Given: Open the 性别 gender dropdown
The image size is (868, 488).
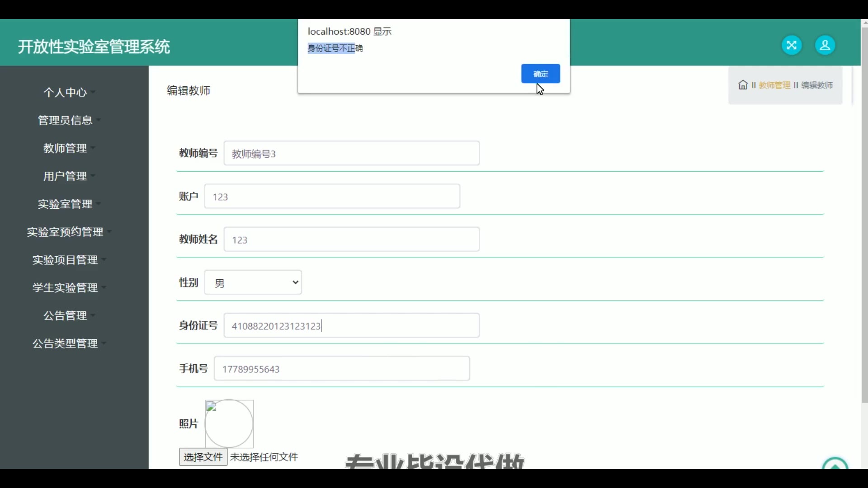Looking at the screenshot, I should pyautogui.click(x=253, y=282).
